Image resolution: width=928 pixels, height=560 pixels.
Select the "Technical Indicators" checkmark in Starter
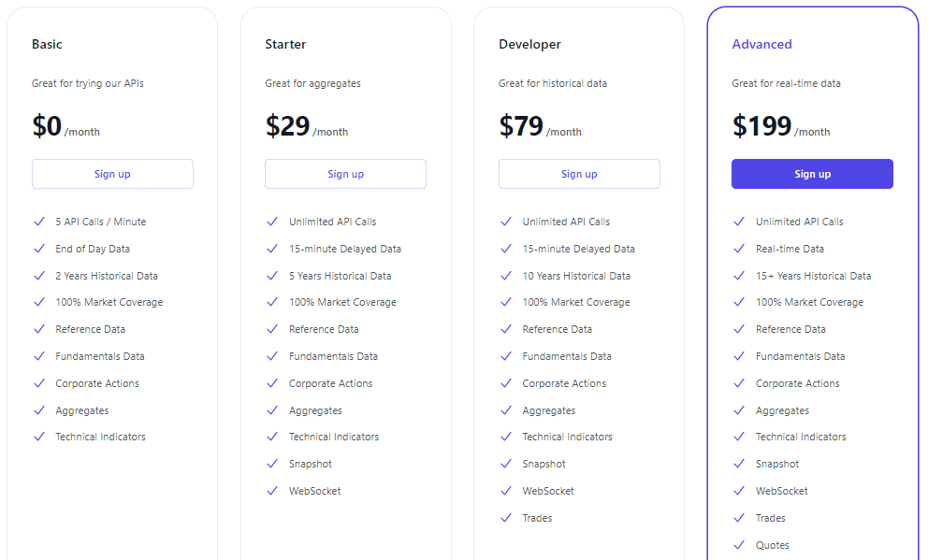tap(272, 437)
